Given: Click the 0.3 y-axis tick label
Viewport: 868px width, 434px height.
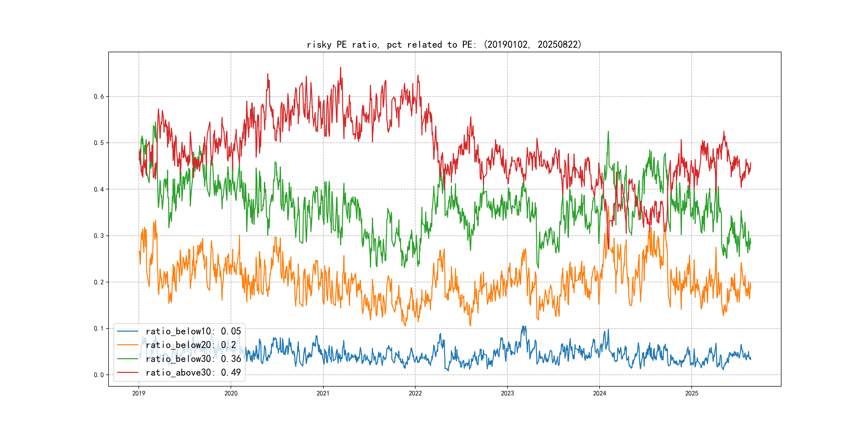Looking at the screenshot, I should pos(99,236).
